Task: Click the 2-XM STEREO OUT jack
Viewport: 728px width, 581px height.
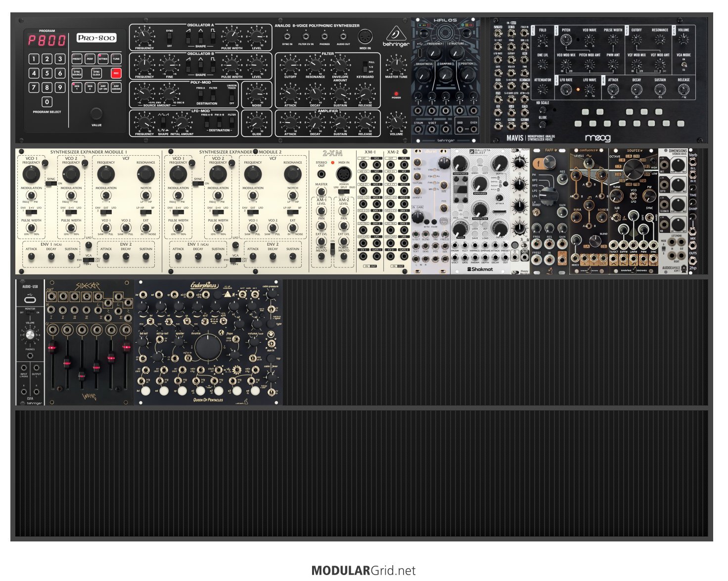Action: coord(321,174)
